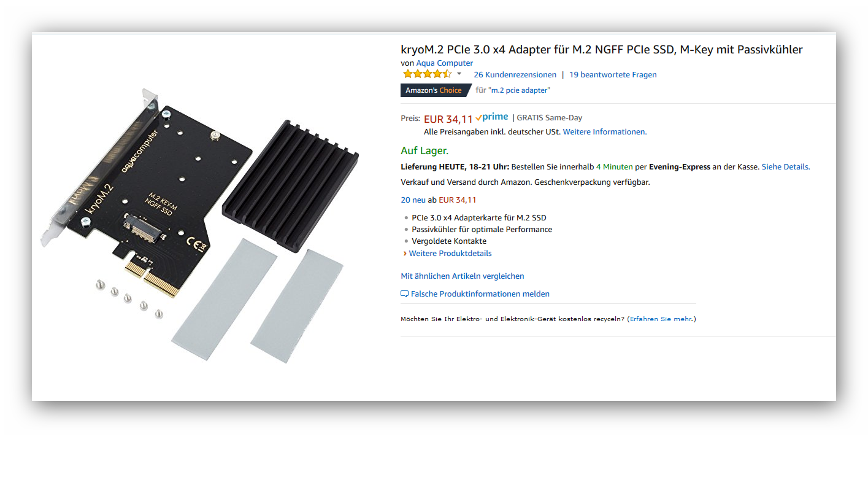The image size is (868, 482).
Task: Expand Weitere Produktdetails chevron
Action: pyautogui.click(x=405, y=253)
